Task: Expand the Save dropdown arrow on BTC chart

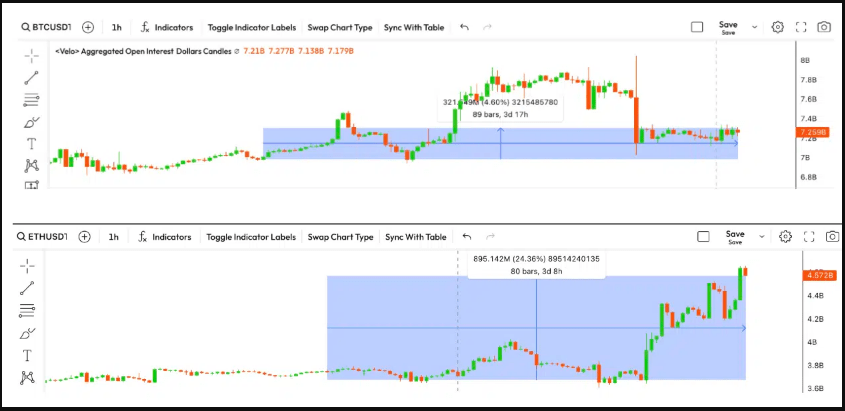Action: click(754, 27)
